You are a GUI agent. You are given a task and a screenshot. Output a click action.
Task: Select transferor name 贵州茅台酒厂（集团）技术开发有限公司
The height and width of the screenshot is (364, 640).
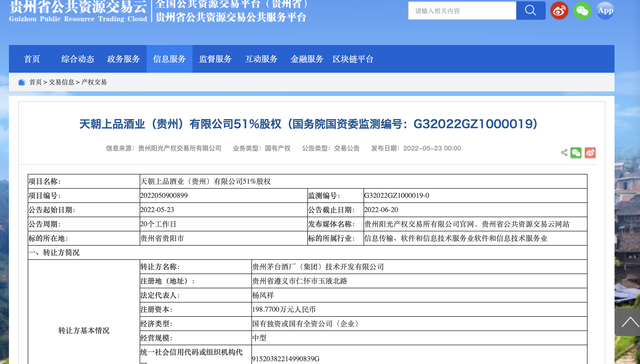pos(318,267)
